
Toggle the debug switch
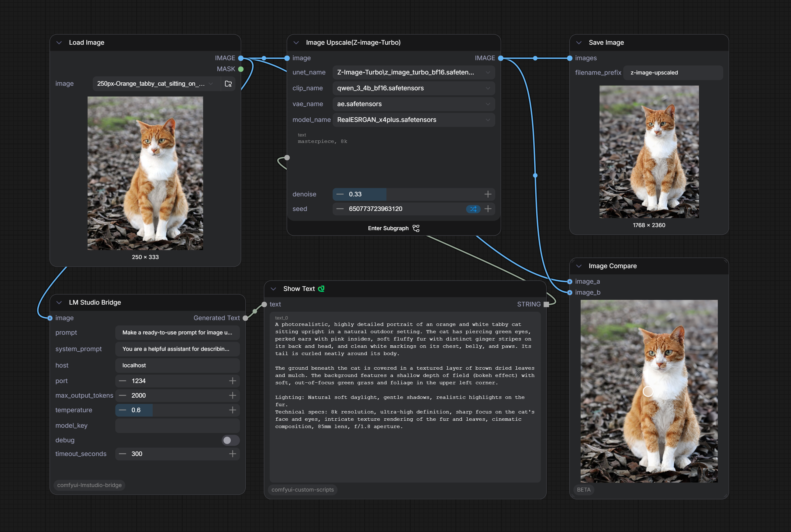coord(231,440)
